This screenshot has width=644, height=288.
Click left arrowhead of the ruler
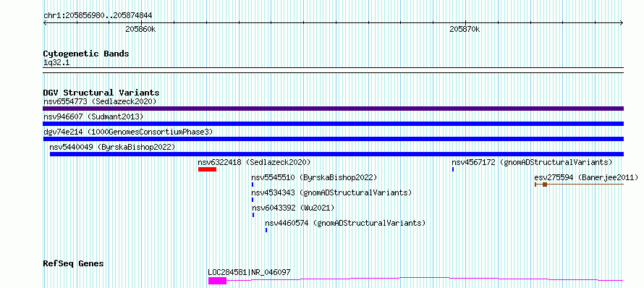(45, 22)
